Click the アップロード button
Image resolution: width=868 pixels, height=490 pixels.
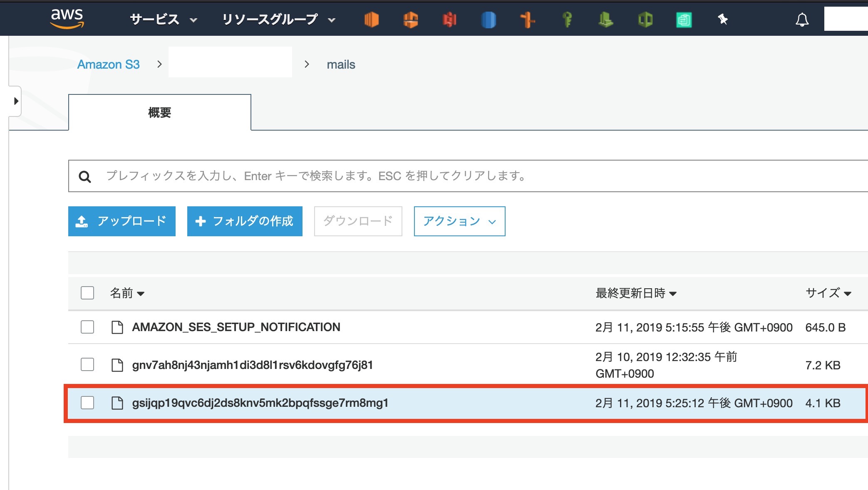pos(122,221)
